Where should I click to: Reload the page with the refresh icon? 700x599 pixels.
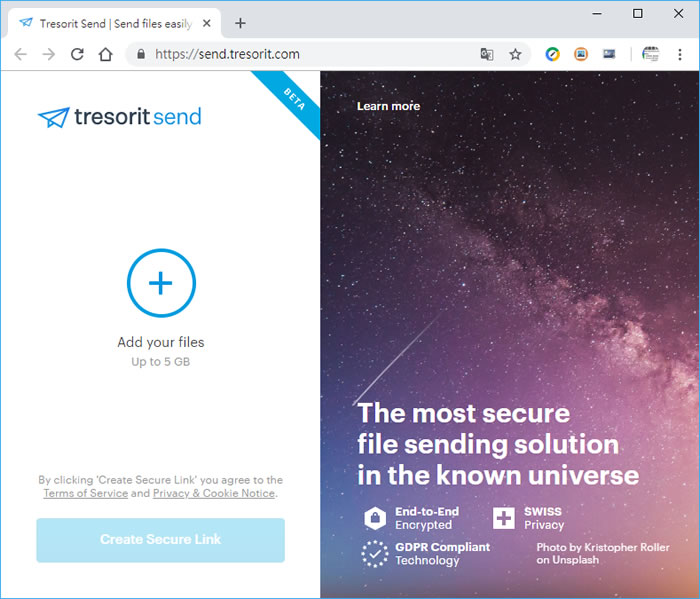pos(77,54)
